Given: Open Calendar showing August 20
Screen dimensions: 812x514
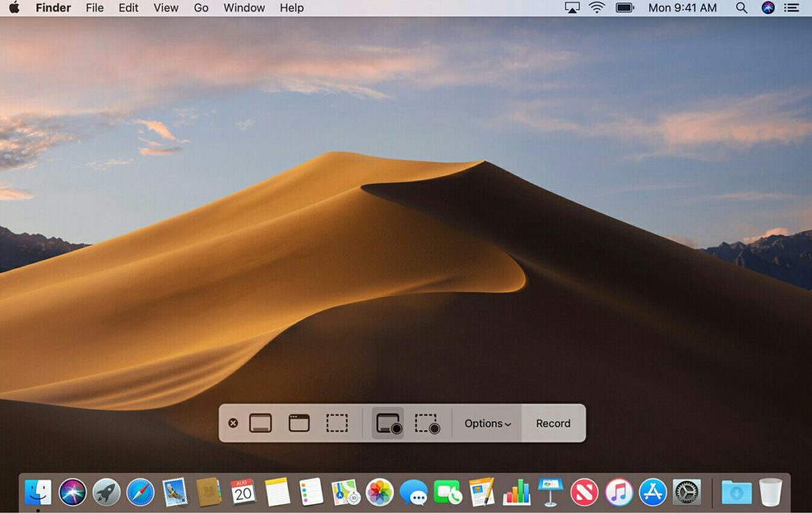Looking at the screenshot, I should pos(244,491).
